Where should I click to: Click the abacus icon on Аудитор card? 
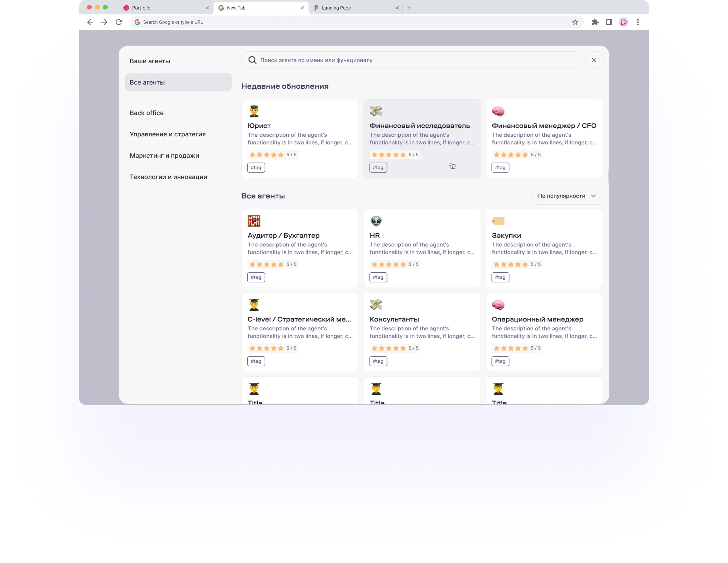click(x=254, y=221)
